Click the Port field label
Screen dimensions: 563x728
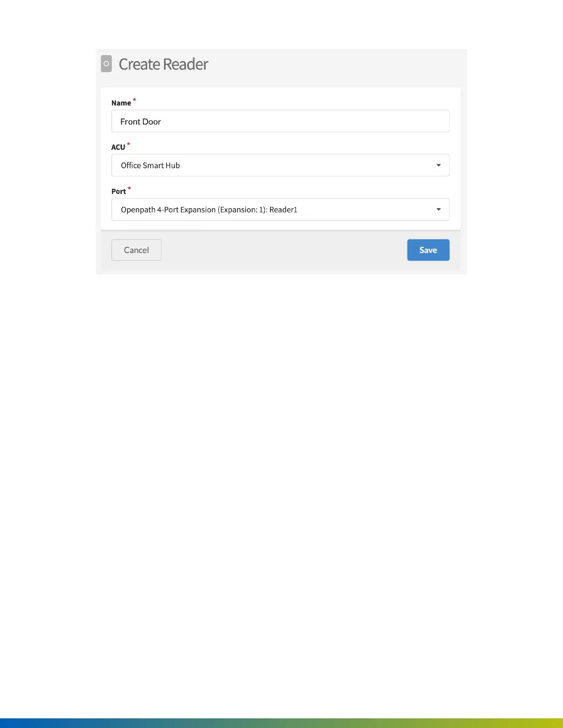[x=119, y=191]
